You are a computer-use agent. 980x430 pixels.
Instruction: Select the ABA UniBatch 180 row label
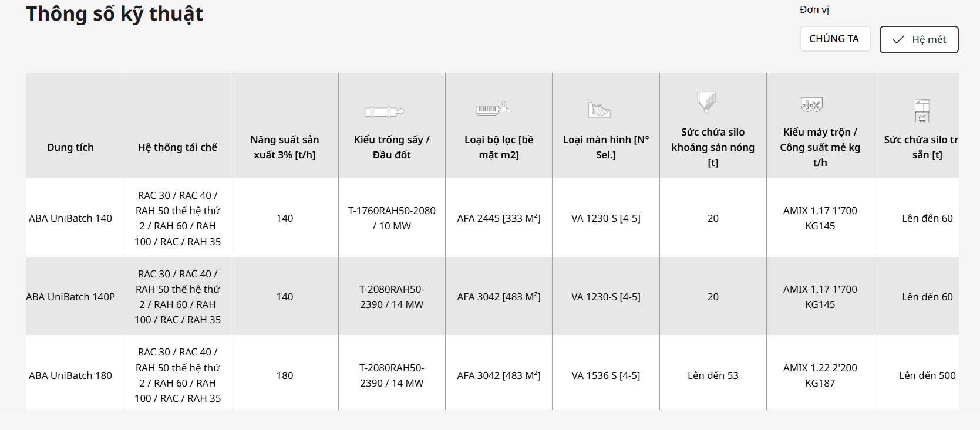pyautogui.click(x=70, y=375)
